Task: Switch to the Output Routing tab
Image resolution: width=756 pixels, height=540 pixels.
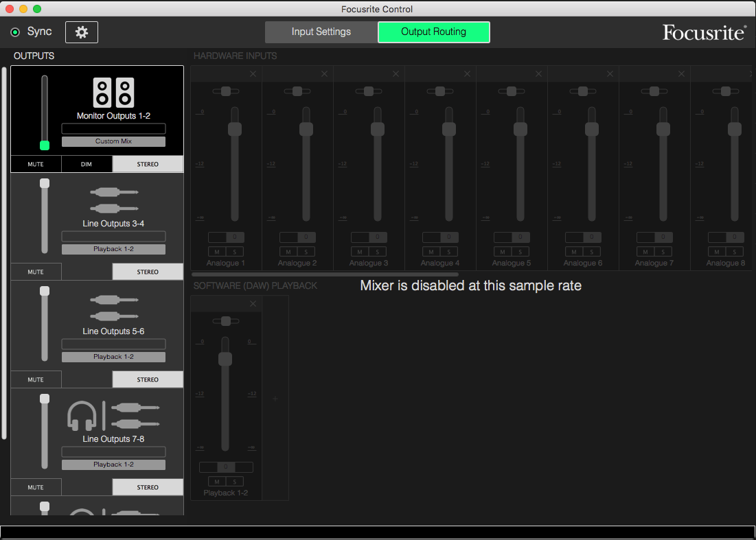Action: pyautogui.click(x=434, y=32)
